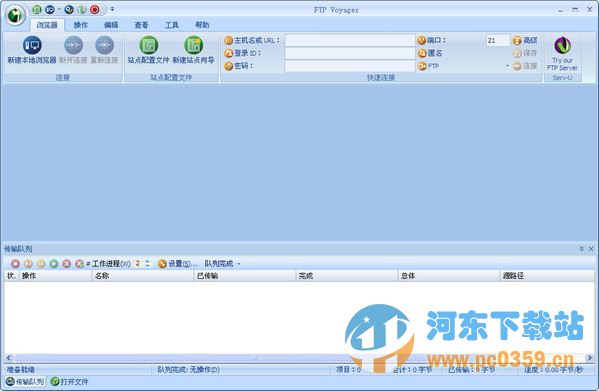This screenshot has height=391, width=599.
Task: Open the 帮助 ribbon tab
Action: click(202, 25)
